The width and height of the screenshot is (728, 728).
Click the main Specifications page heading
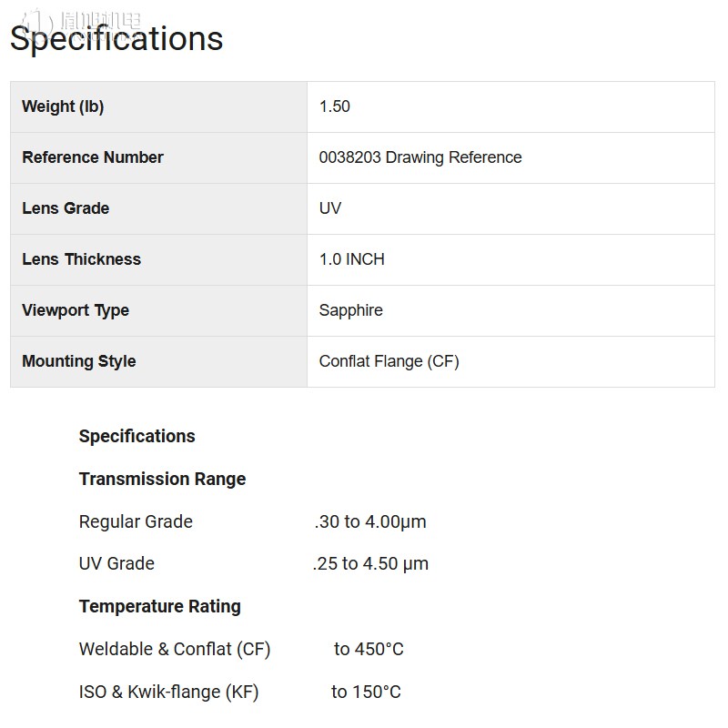[x=116, y=38]
